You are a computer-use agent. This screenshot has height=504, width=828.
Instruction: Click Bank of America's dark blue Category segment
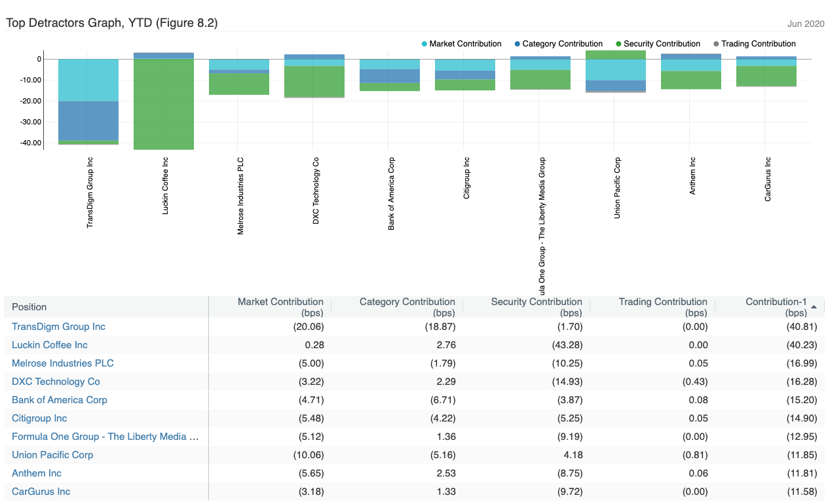pos(390,76)
